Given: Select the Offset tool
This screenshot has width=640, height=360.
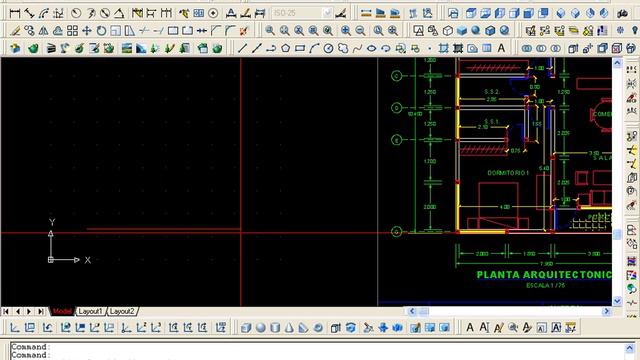Looking at the screenshot, I should pyautogui.click(x=58, y=31).
